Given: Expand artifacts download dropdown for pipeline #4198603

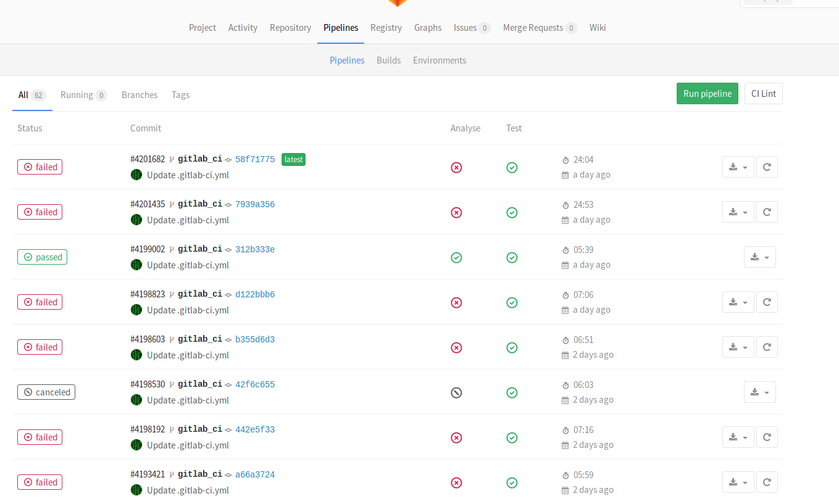Looking at the screenshot, I should (738, 347).
